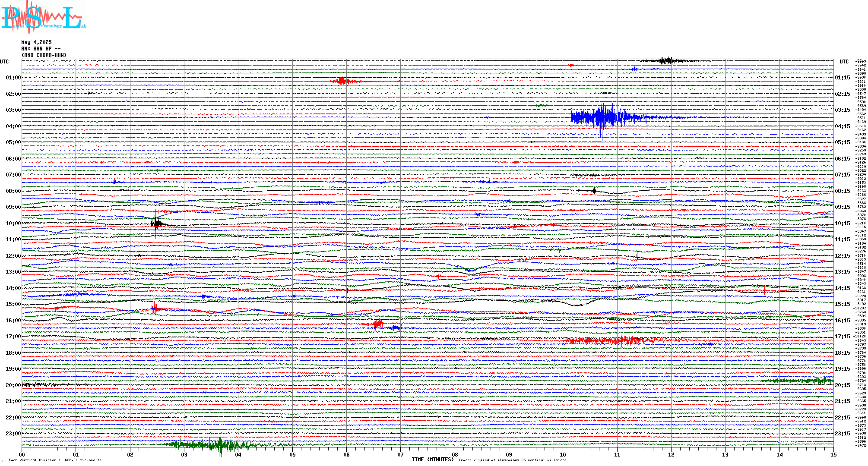
Task: Click minute tick label "10" on bottom axis
Action: click(x=563, y=455)
